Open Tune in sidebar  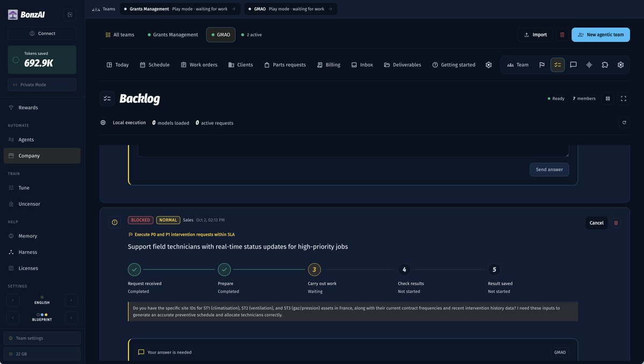[x=42, y=187]
